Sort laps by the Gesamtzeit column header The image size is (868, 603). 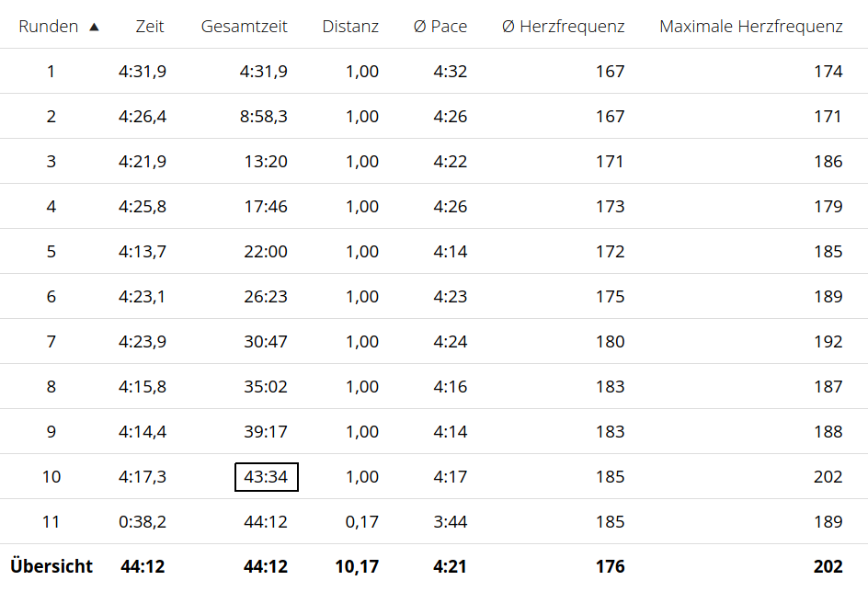244,27
